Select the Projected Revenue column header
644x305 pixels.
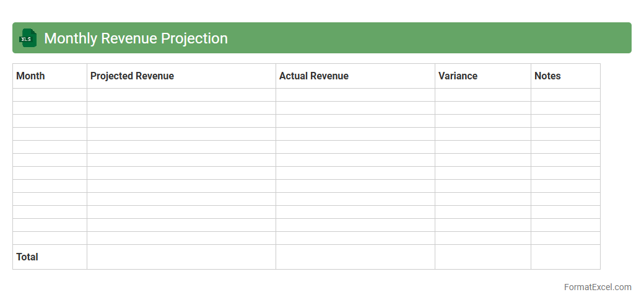coord(181,76)
